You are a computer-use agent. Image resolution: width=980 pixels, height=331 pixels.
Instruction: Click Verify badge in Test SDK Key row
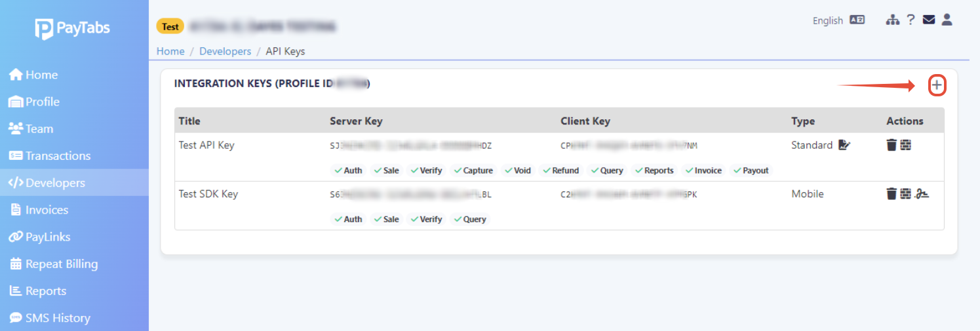[427, 219]
